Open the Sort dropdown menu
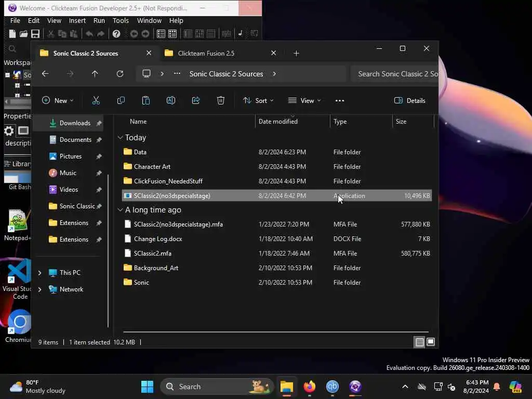The height and width of the screenshot is (399, 532). [258, 100]
